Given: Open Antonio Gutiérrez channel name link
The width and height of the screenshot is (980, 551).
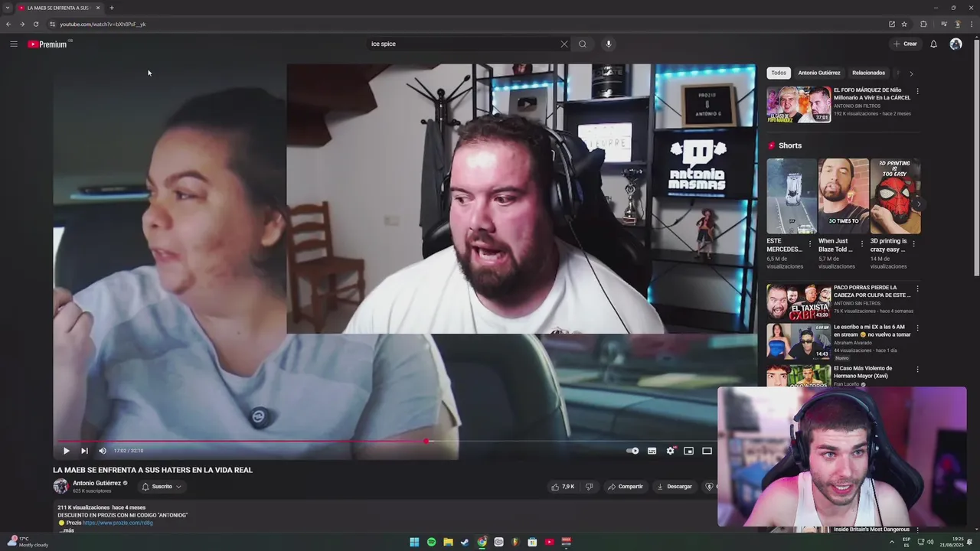Looking at the screenshot, I should (x=96, y=483).
